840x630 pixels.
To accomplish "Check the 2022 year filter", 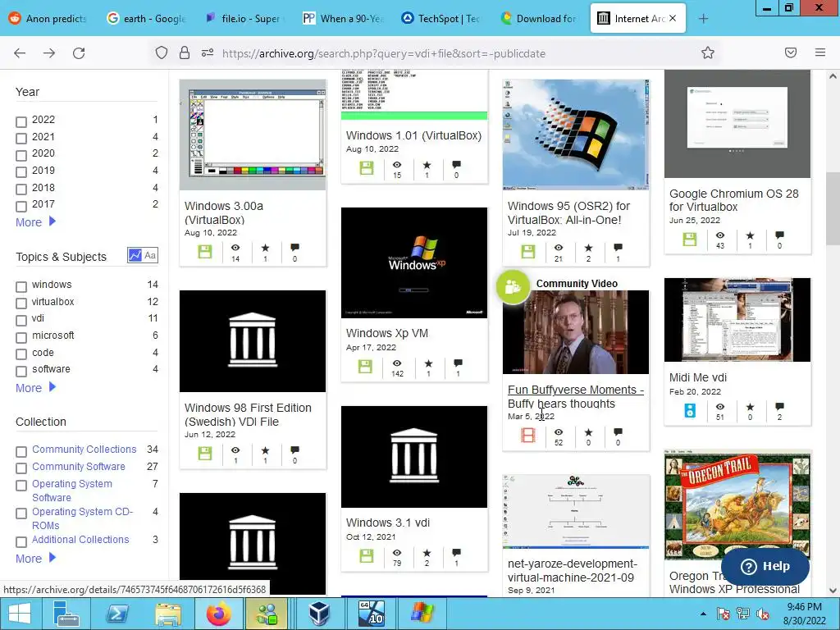I will pos(21,121).
